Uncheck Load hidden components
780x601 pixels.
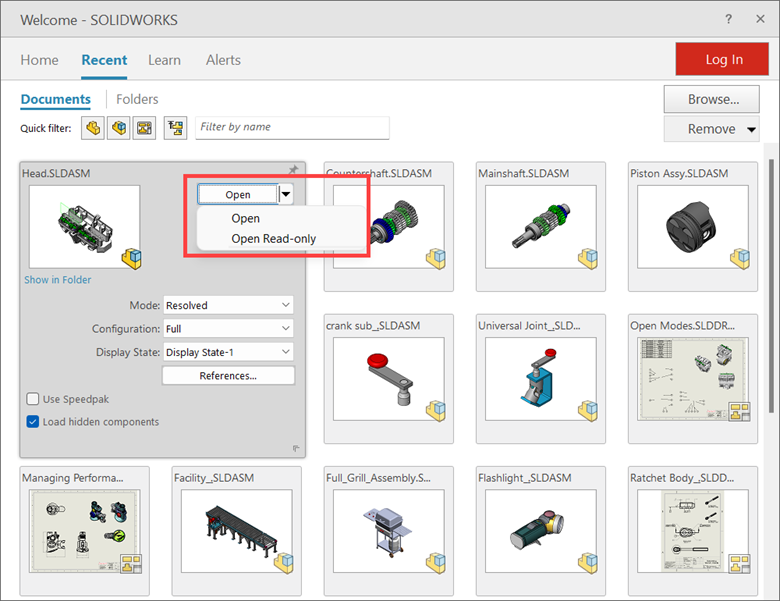(33, 422)
